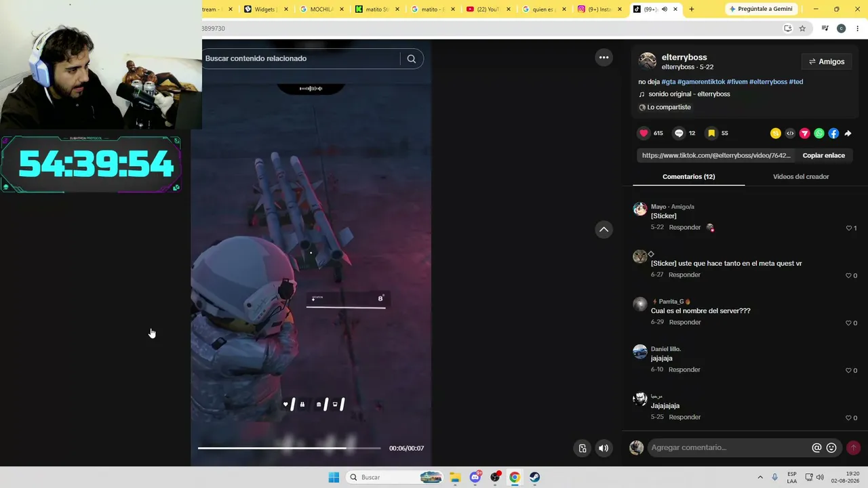Image resolution: width=868 pixels, height=488 pixels.
Task: Open a new browser tab with the plus button
Action: (x=692, y=9)
